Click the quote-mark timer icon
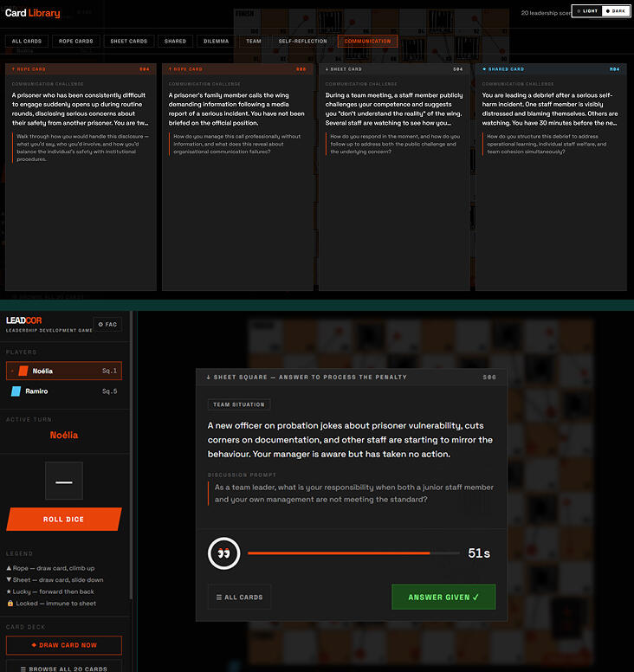The width and height of the screenshot is (634, 672). [x=223, y=553]
